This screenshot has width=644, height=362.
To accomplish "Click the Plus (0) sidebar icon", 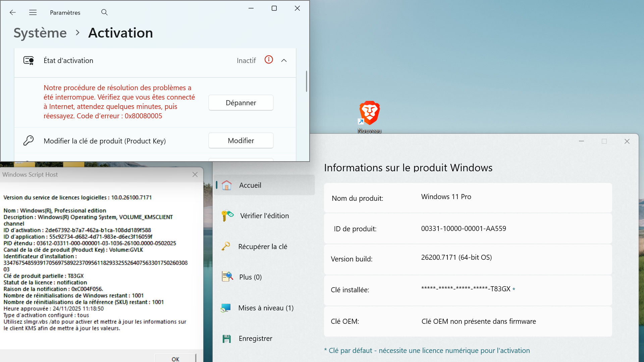I will click(x=227, y=277).
